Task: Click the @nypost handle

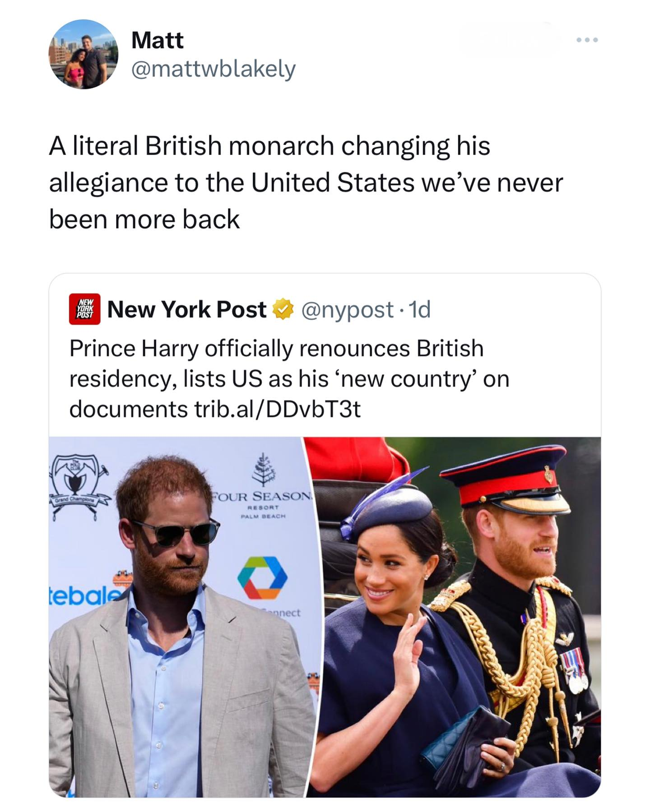Action: (347, 309)
